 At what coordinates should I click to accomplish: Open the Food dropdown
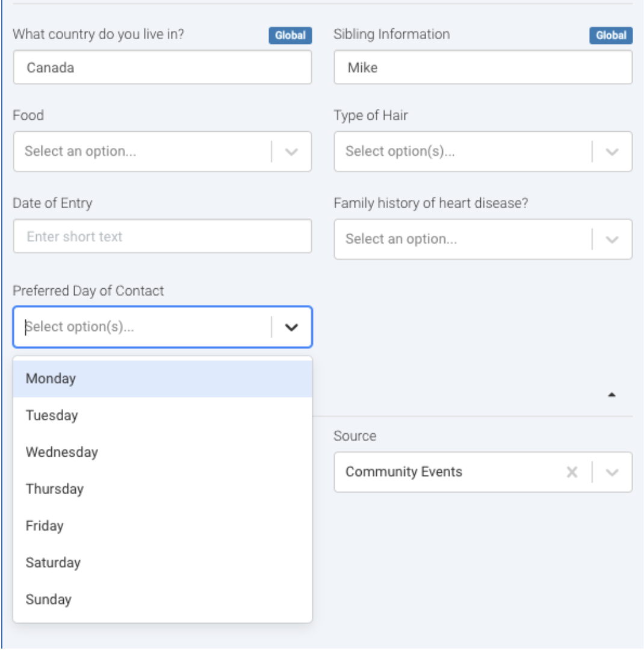click(x=291, y=152)
